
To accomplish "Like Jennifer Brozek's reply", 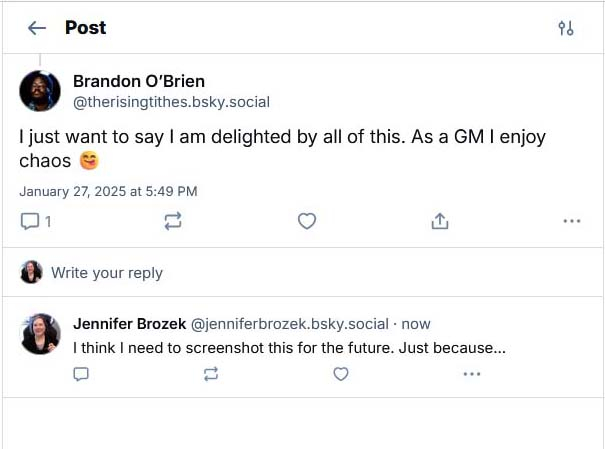I will [x=341, y=374].
